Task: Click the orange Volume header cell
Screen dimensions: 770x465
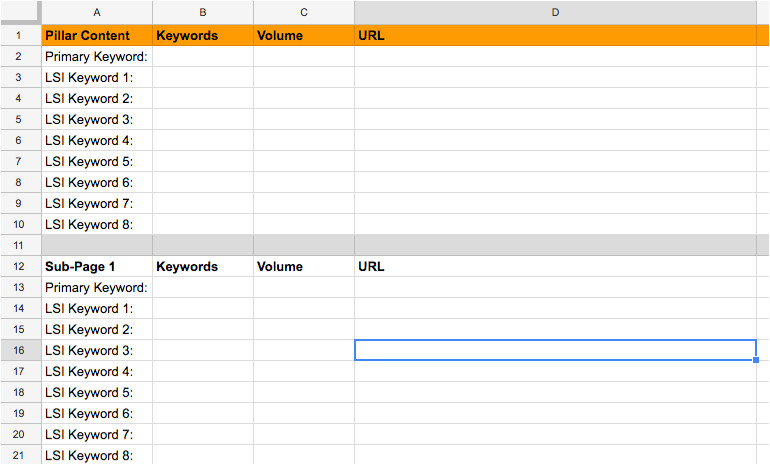Action: pyautogui.click(x=303, y=36)
